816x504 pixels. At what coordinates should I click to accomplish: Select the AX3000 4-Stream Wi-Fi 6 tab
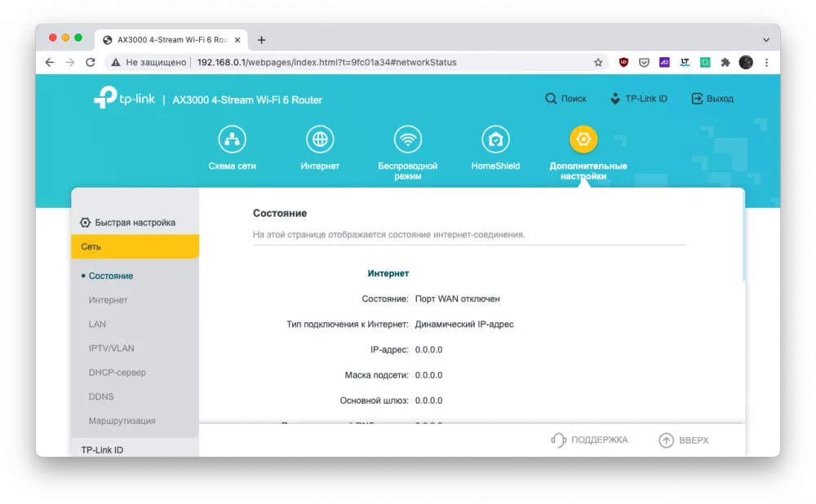pos(171,40)
